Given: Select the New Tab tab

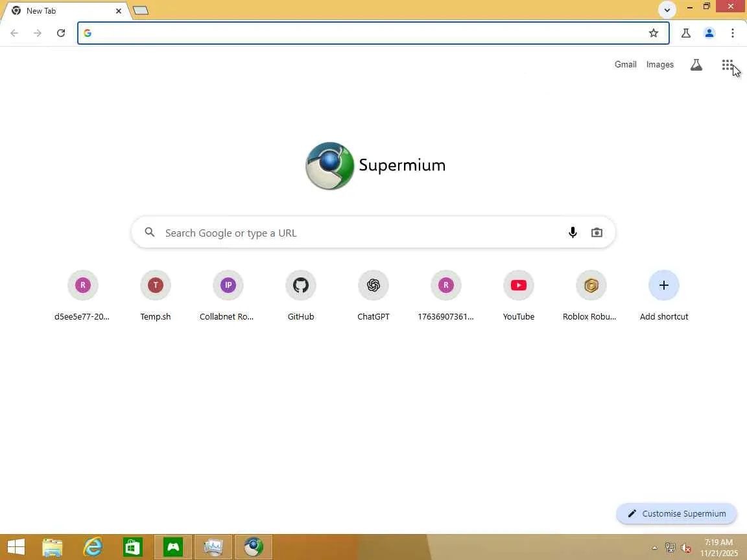Looking at the screenshot, I should point(64,10).
